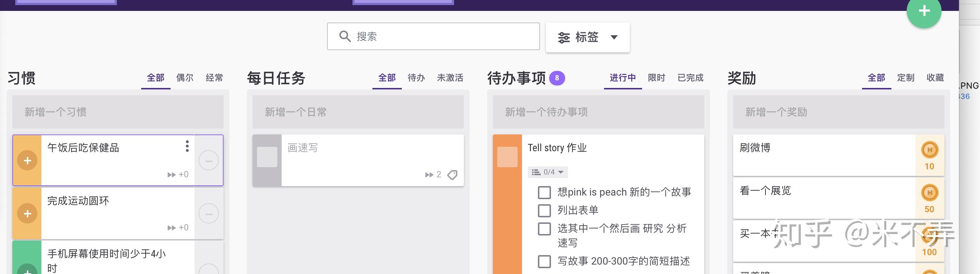
Task: Click the 新增一个待办事项 input box
Action: [x=599, y=112]
